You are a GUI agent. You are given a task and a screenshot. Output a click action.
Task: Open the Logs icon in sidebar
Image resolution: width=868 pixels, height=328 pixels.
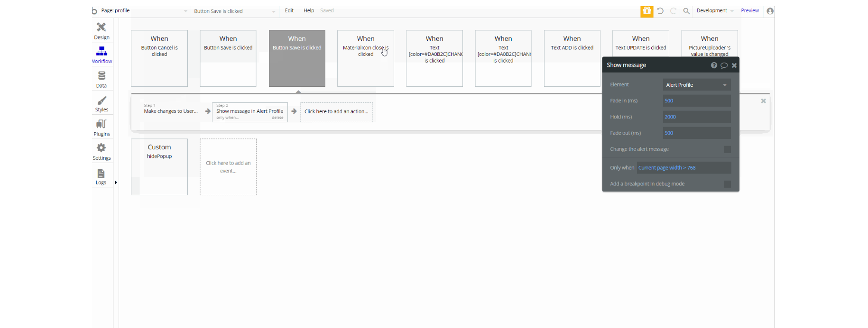tap(101, 173)
